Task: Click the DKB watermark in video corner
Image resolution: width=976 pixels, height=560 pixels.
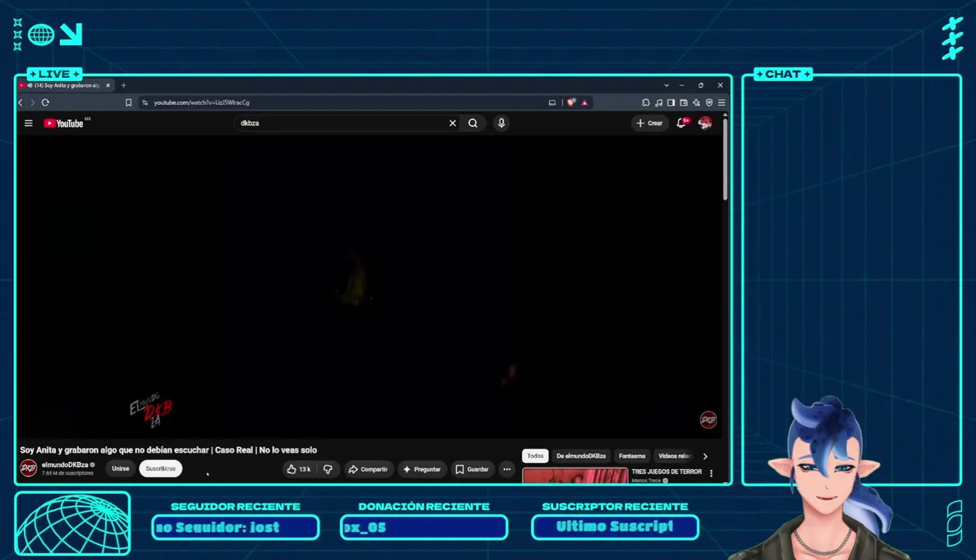Action: (x=708, y=420)
